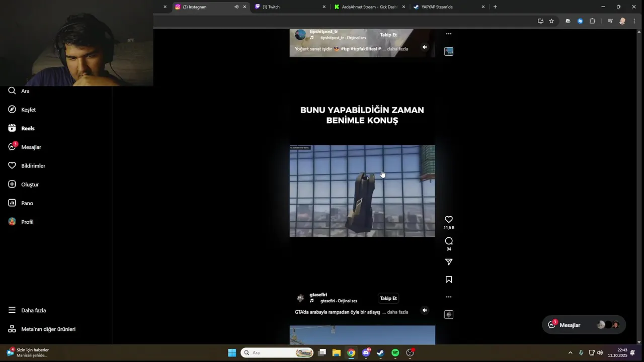
Task: Open Mesajlar in the left sidebar
Action: coord(25,147)
